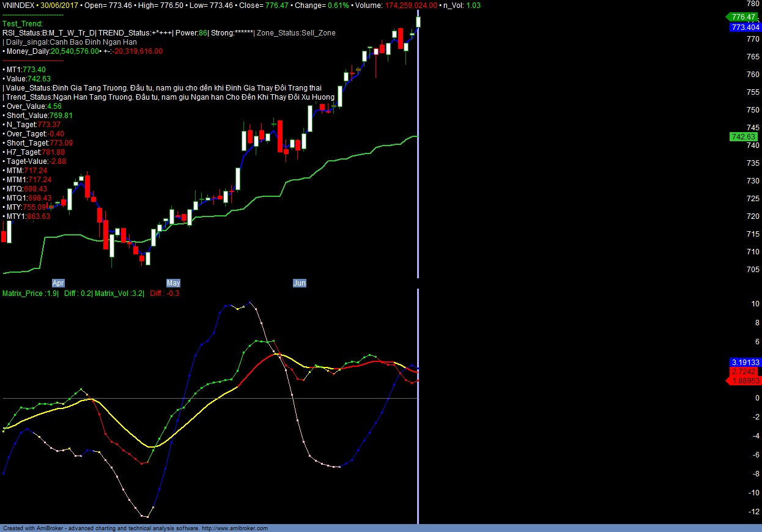This screenshot has width=762, height=532.
Task: Click the VNINDEX ticker symbol in title
Action: coord(18,5)
